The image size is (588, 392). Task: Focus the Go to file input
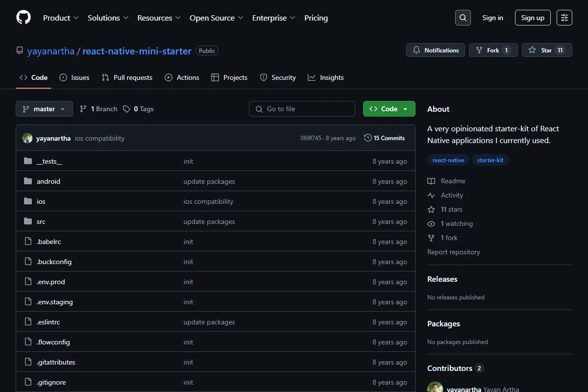coord(302,109)
